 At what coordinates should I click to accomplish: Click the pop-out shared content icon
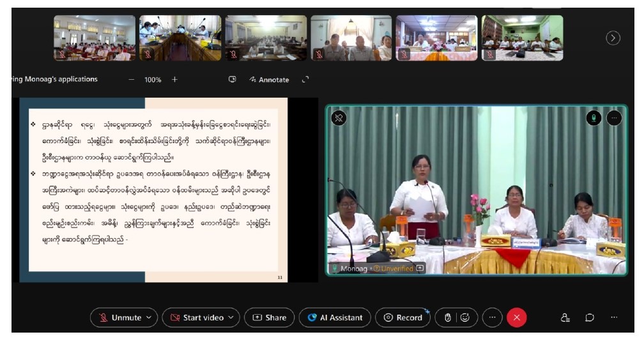(233, 80)
